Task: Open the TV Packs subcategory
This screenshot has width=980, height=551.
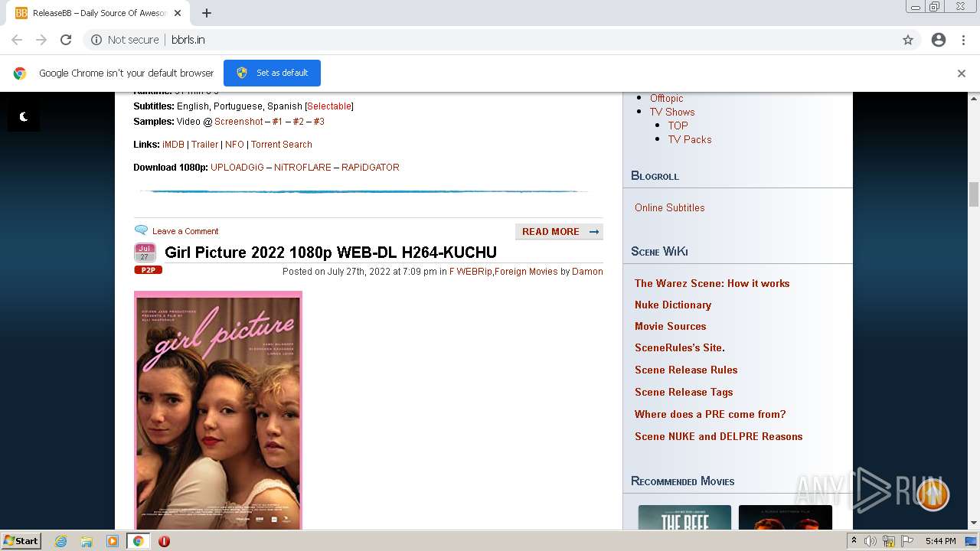Action: tap(690, 139)
